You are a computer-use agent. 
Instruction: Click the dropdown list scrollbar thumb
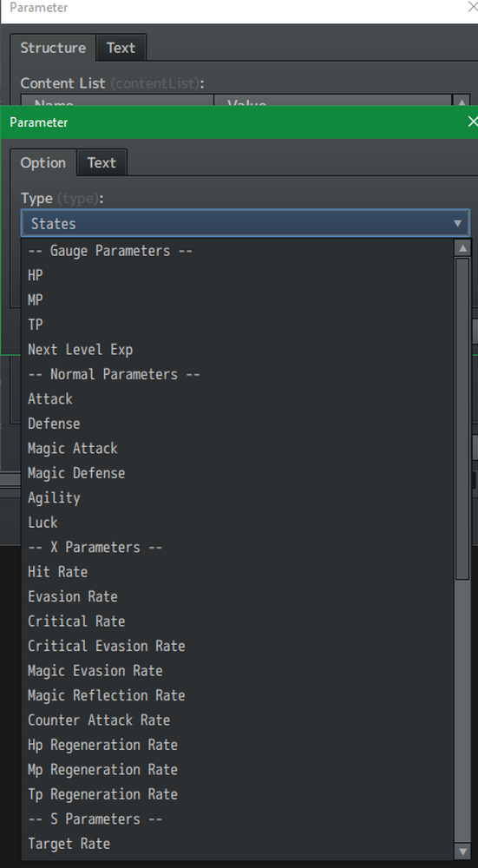(462, 418)
